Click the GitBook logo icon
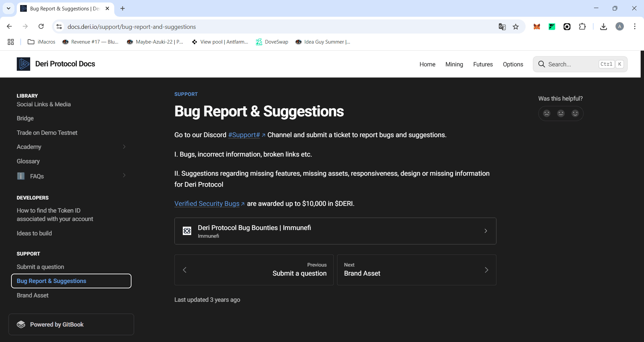 (21, 324)
